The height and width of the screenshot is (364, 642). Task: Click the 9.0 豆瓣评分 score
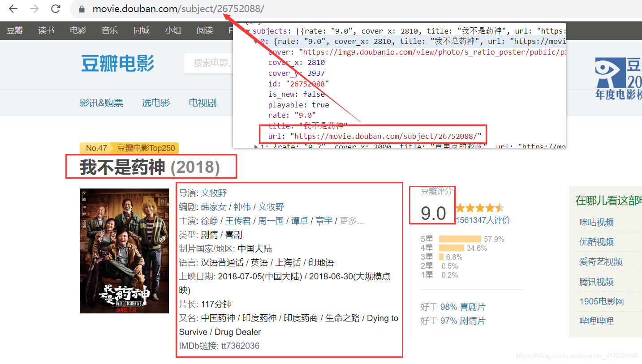pos(433,213)
